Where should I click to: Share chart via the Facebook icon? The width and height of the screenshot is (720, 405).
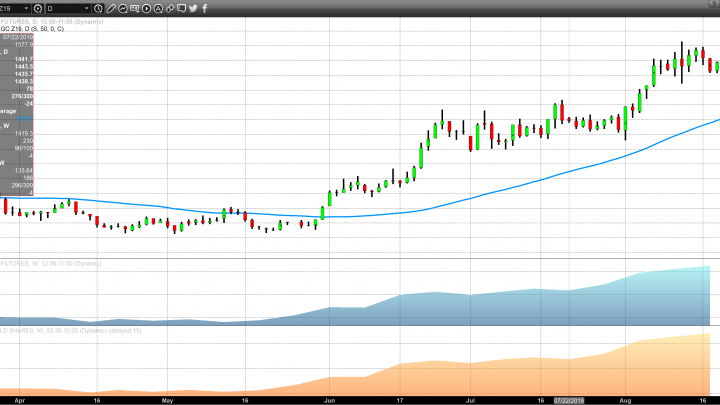click(205, 8)
